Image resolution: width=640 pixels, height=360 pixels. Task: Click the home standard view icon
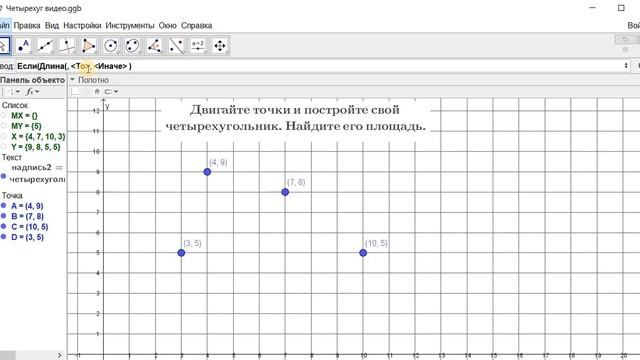pyautogui.click(x=97, y=91)
